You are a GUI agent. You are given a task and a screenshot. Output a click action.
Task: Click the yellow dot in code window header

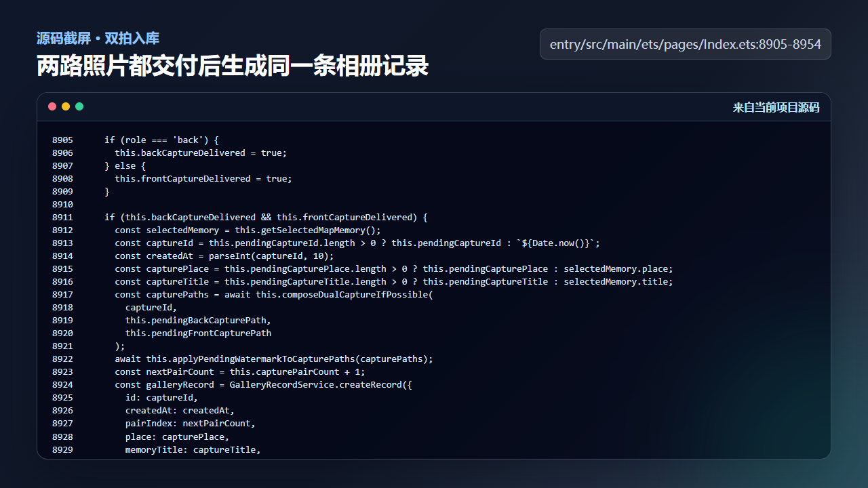(66, 106)
